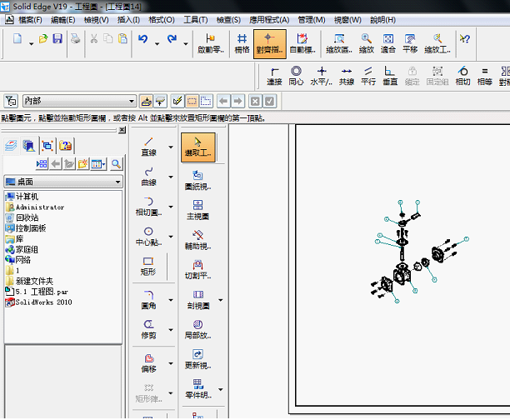The image size is (510, 420).
Task: Select the 修剪 trim tool
Action: click(148, 329)
